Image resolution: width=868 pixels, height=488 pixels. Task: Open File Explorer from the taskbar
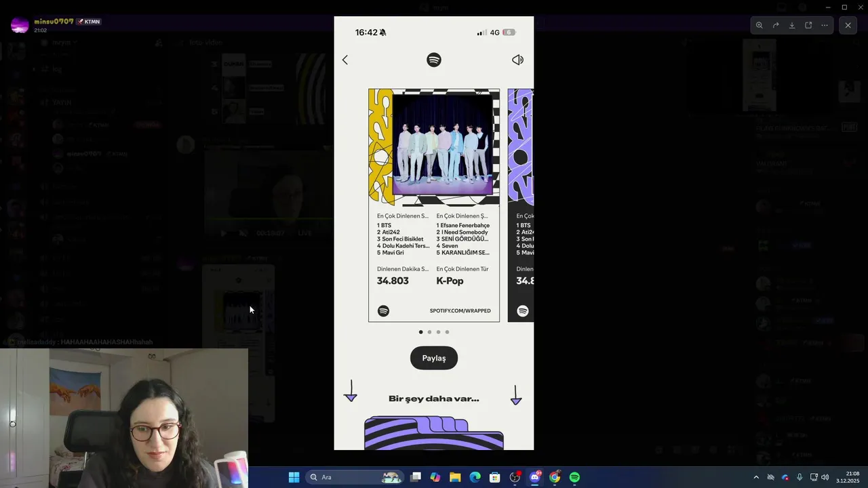coord(455,477)
